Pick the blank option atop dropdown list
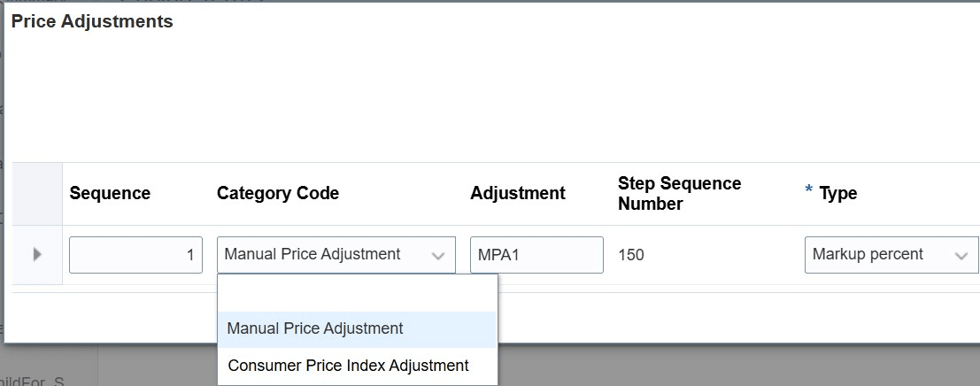The height and width of the screenshot is (386, 980). 357,294
